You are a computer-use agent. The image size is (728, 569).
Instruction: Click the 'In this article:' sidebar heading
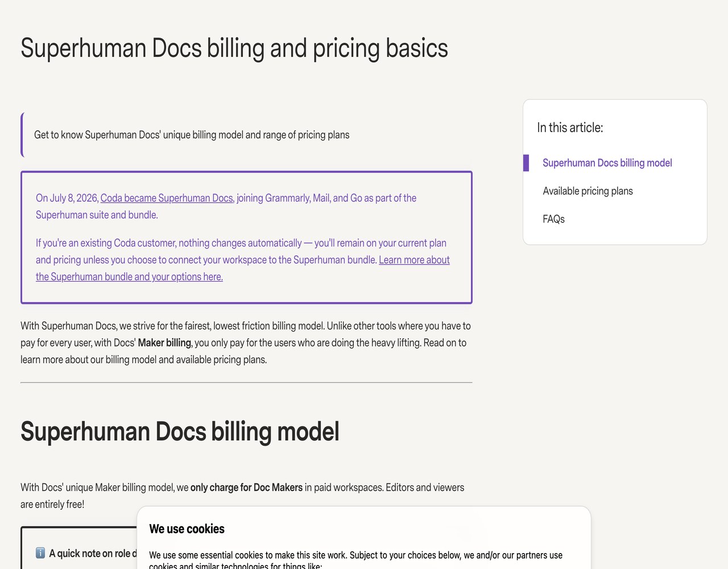pyautogui.click(x=570, y=127)
